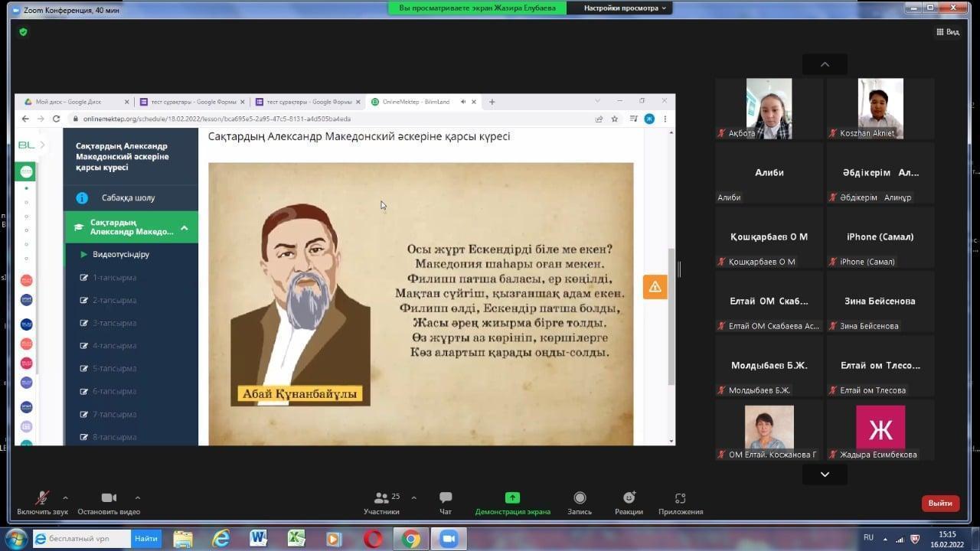Select Видеотүсіндіру in the lesson sidebar
Image resolution: width=980 pixels, height=551 pixels.
pos(120,254)
